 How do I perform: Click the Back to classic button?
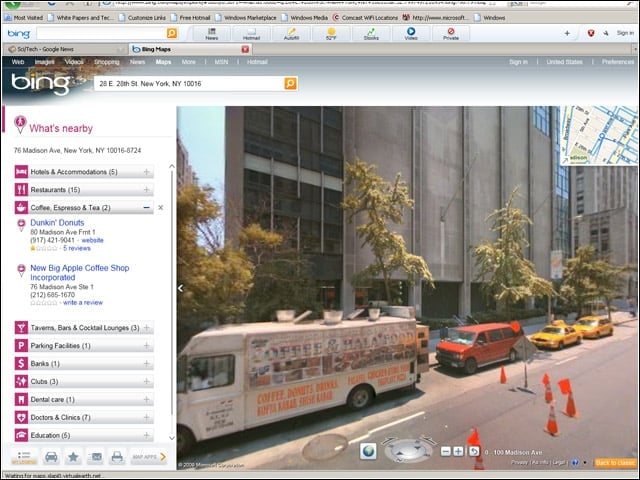[x=615, y=463]
